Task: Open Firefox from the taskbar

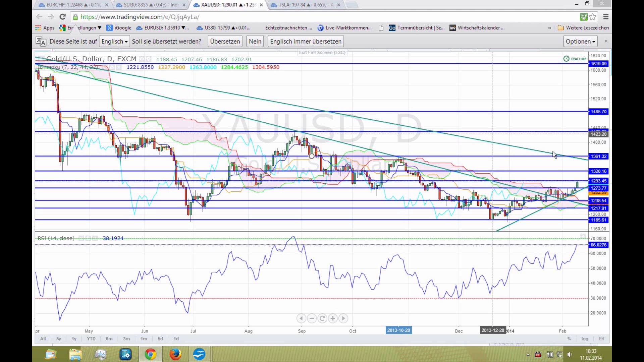Action: [x=175, y=354]
